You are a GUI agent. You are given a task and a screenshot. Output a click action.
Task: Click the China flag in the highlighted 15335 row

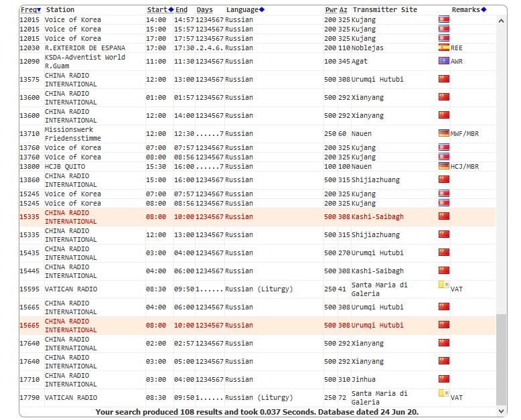point(444,216)
